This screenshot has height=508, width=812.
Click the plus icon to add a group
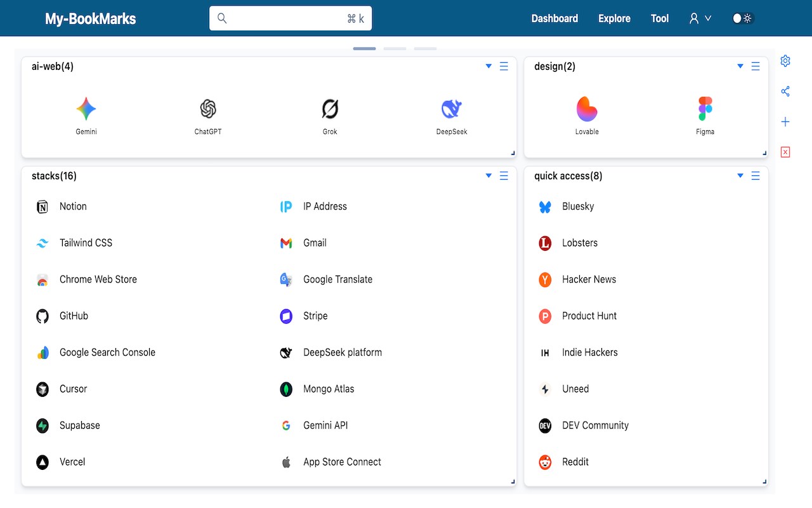(x=785, y=122)
